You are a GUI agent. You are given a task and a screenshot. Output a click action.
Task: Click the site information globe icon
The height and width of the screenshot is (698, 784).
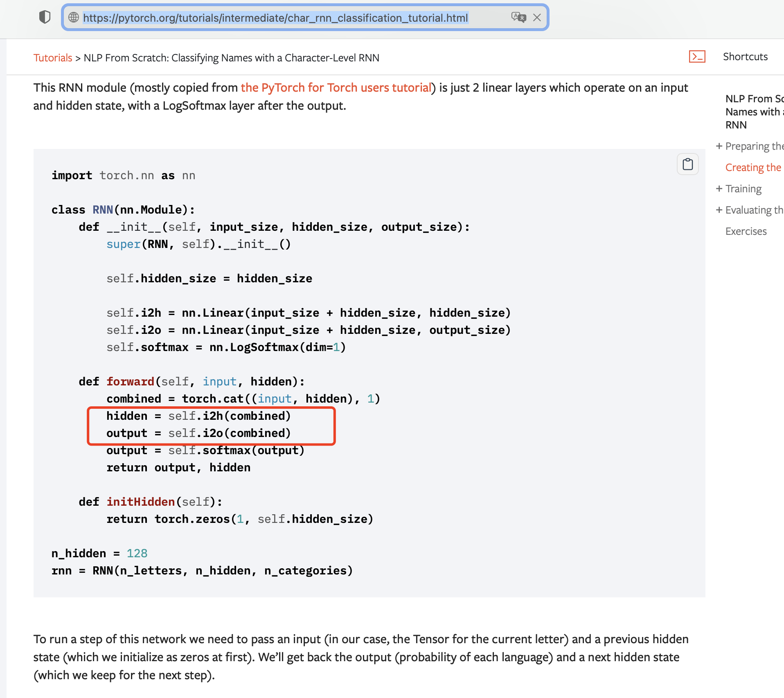click(x=73, y=18)
